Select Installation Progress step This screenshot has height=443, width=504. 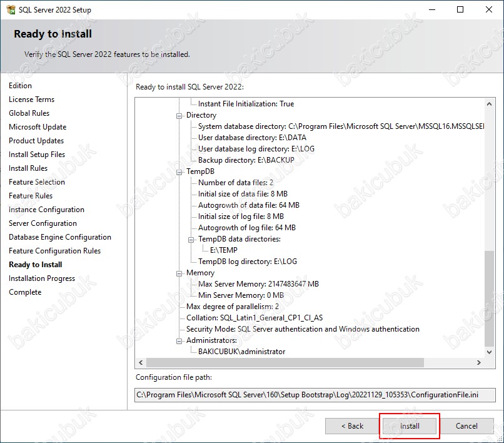pos(42,278)
